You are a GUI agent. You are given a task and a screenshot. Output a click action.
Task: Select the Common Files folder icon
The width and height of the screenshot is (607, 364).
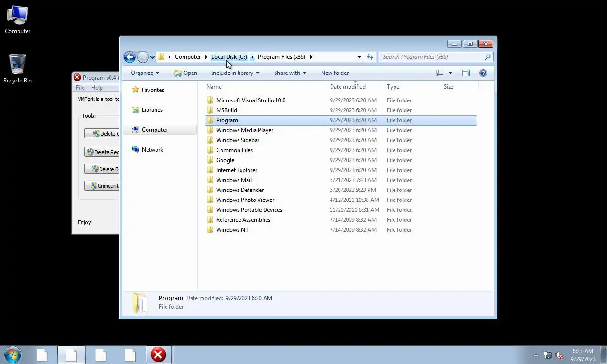pos(211,150)
